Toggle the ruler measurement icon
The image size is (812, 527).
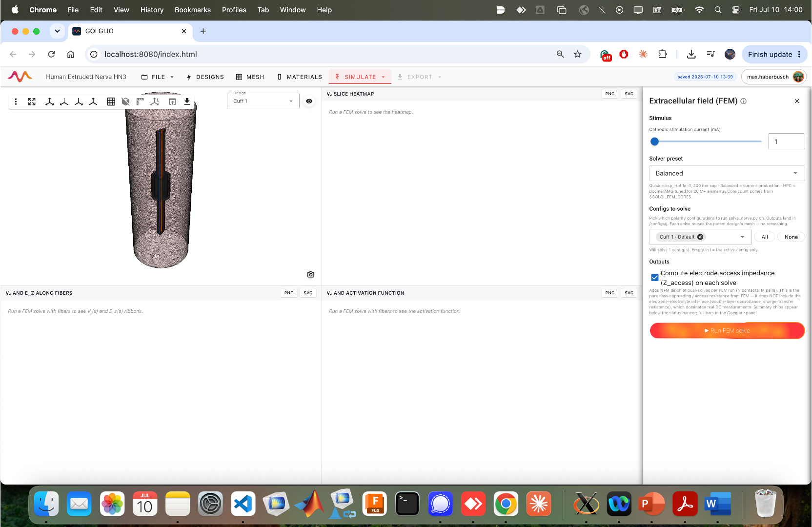(x=140, y=101)
